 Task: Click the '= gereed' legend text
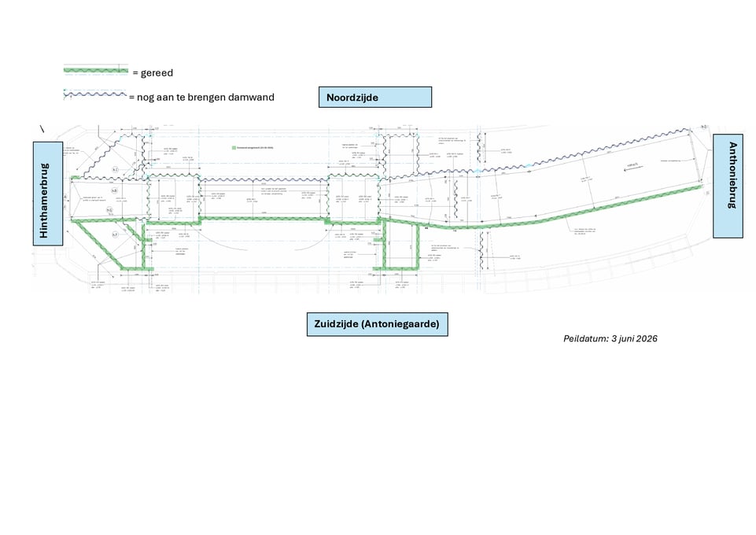pyautogui.click(x=153, y=73)
